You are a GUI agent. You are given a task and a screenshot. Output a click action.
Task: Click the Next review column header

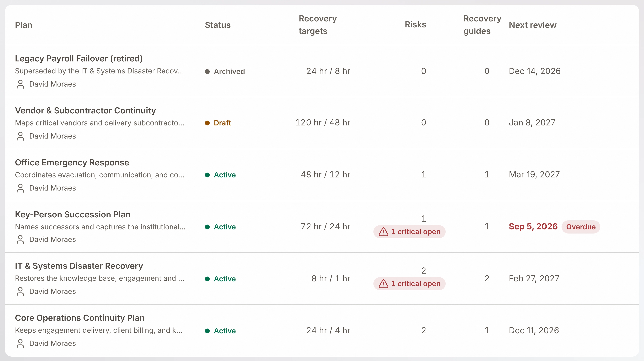[533, 25]
